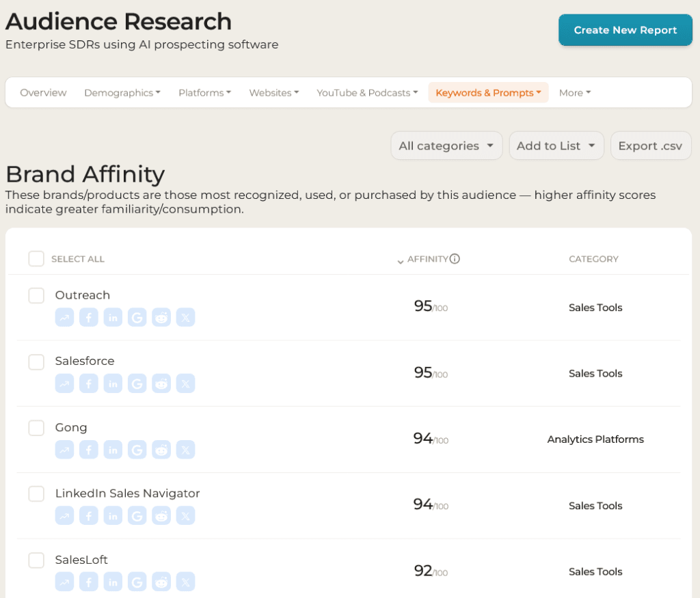Click Outreach's 95/100 affinity score
This screenshot has width=700, height=598.
[x=431, y=306]
